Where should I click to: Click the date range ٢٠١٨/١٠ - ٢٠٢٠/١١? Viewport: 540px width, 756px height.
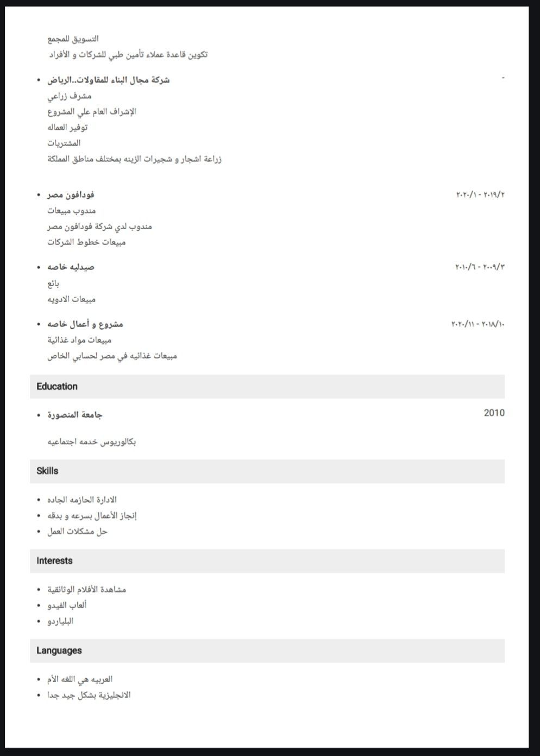(x=478, y=324)
